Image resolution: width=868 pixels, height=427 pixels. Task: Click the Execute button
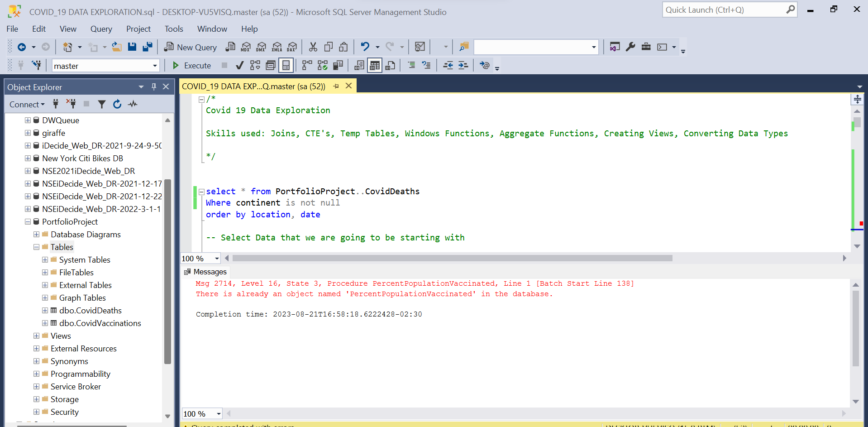tap(192, 66)
